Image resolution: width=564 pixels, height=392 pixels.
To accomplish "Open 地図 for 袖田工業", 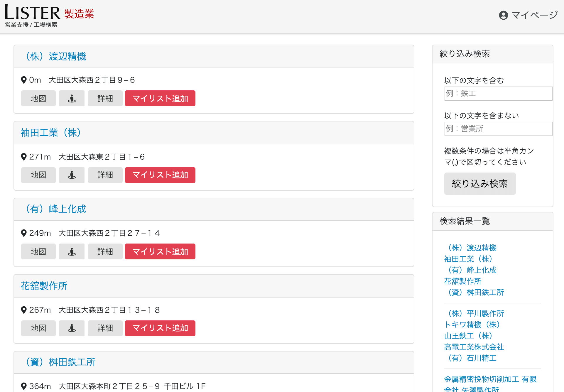I will pos(38,175).
